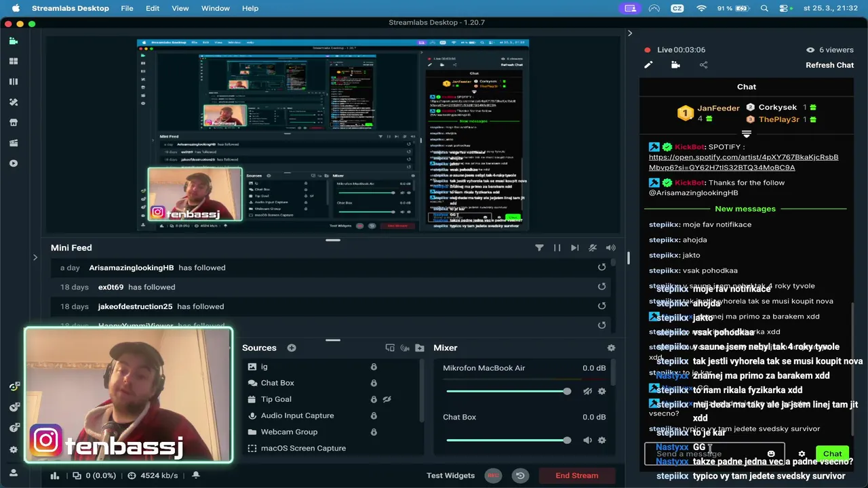Screen dimensions: 868x488
Task: Toggle lock on the ig source
Action: click(374, 367)
